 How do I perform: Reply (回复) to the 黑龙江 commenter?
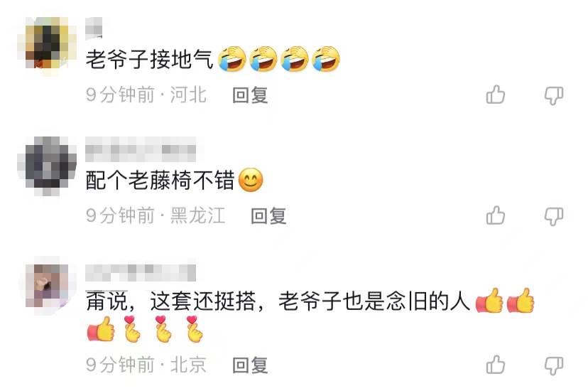click(268, 216)
